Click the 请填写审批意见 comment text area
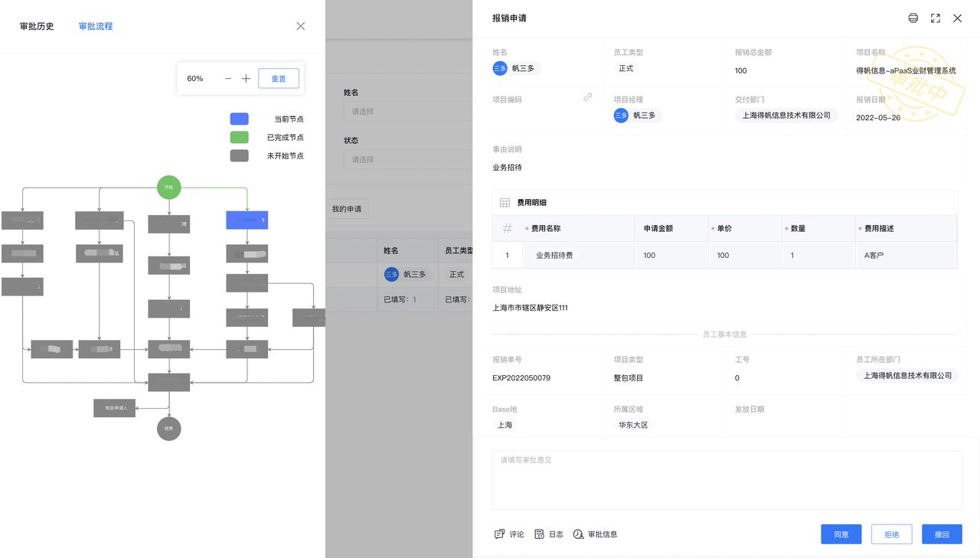The image size is (980, 558). pyautogui.click(x=727, y=480)
